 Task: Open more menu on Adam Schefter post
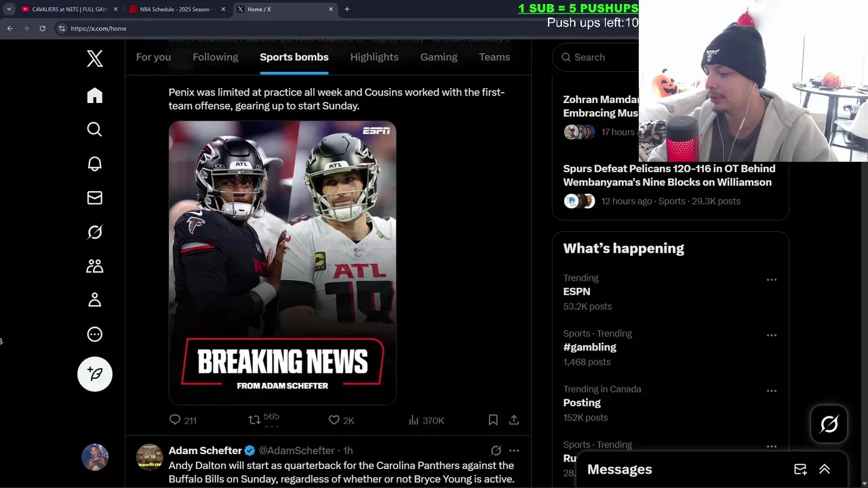pos(514,450)
